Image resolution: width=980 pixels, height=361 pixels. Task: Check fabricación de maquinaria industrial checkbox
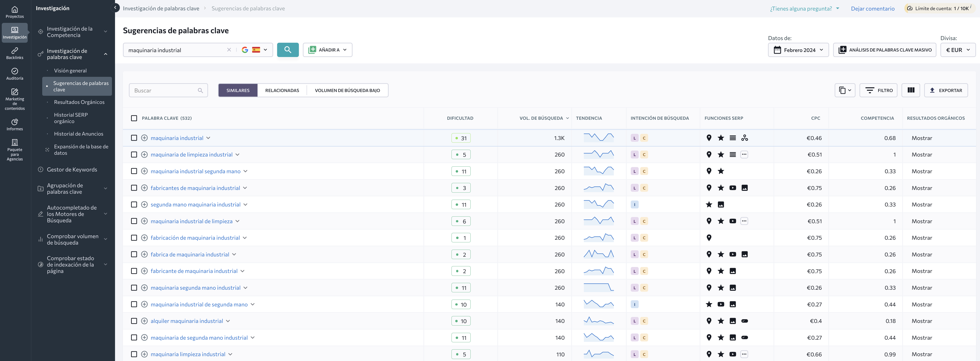click(x=134, y=238)
